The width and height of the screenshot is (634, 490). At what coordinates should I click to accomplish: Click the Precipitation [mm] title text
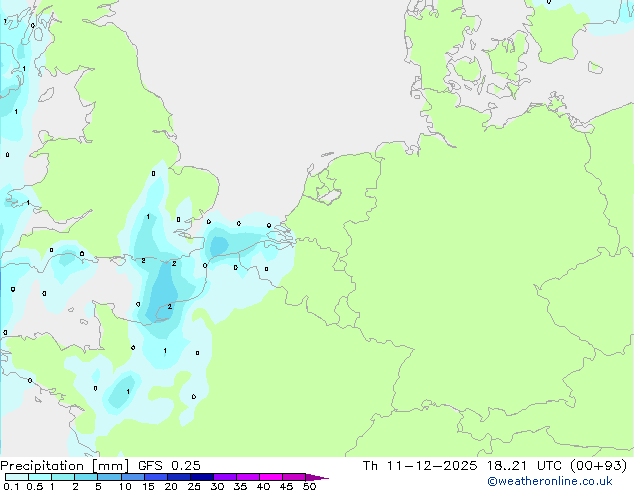pyautogui.click(x=64, y=466)
